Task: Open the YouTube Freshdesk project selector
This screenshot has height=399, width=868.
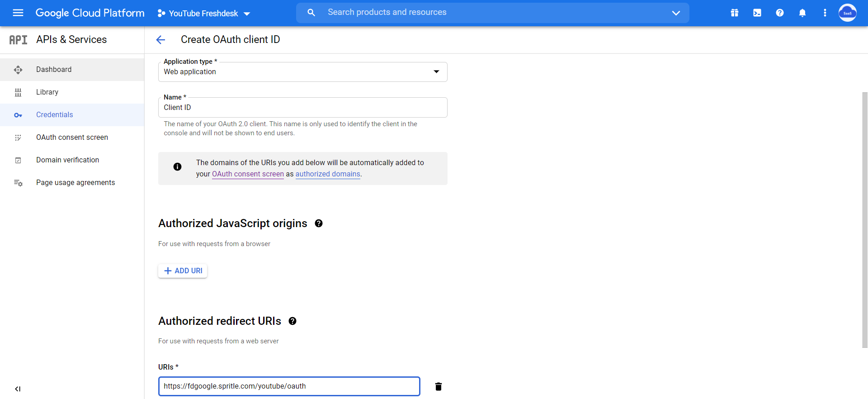Action: pyautogui.click(x=204, y=14)
